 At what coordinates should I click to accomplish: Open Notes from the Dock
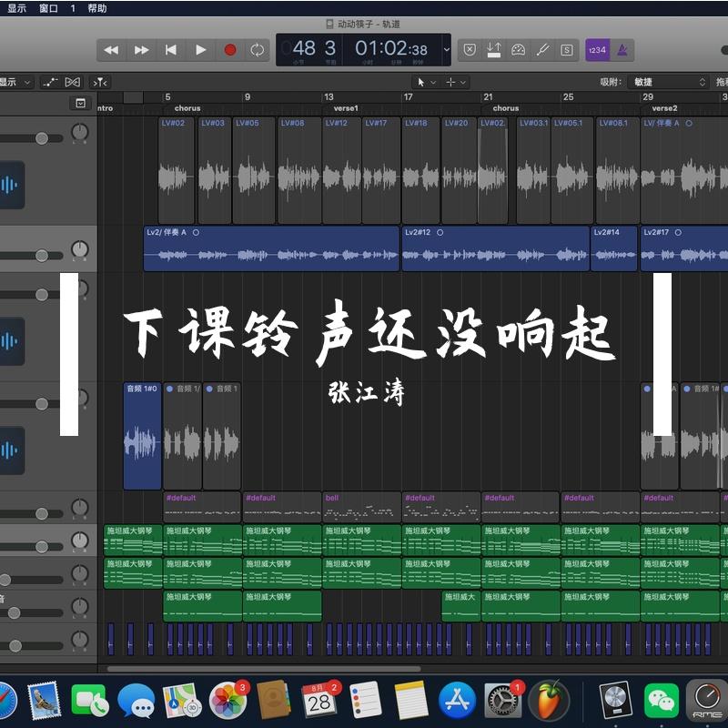click(411, 701)
